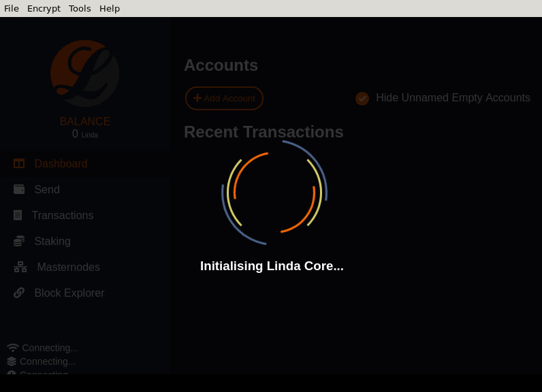Click the Recent Transactions heading
Viewport: 542px width, 392px height.
[264, 132]
